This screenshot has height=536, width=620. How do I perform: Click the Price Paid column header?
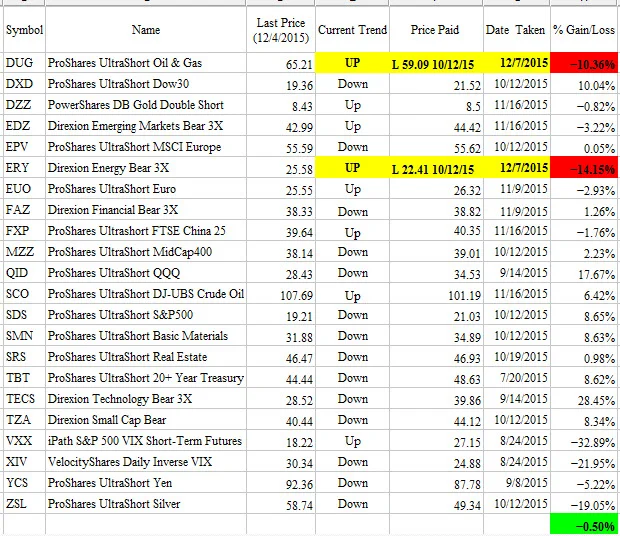click(x=435, y=30)
